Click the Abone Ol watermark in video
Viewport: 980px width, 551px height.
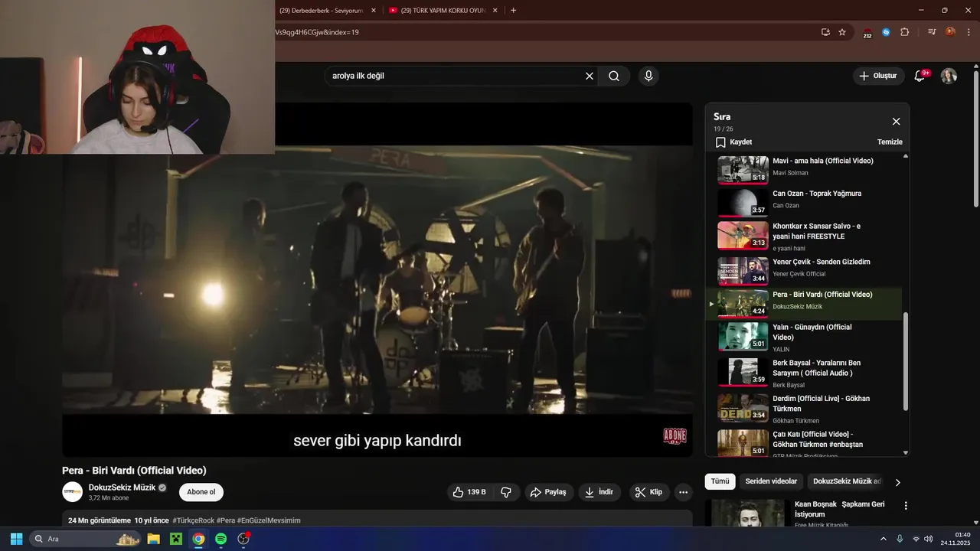(675, 436)
